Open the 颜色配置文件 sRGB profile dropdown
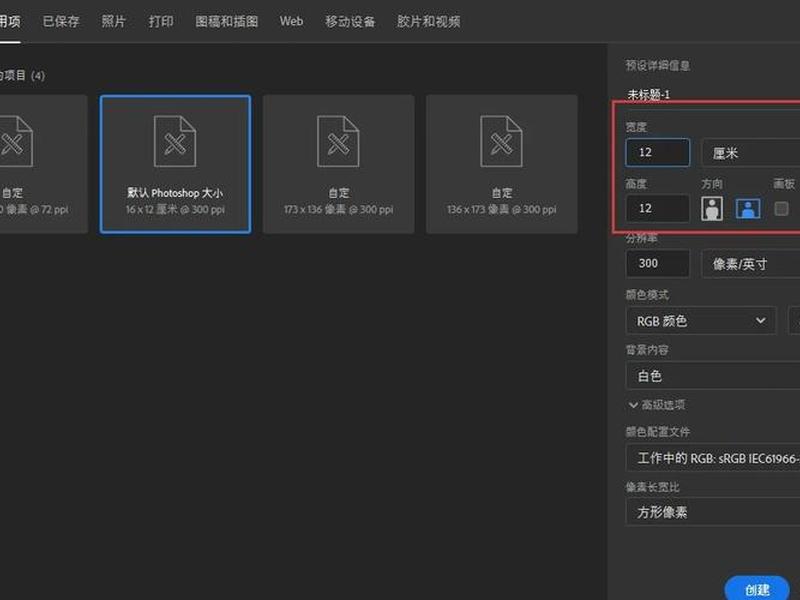The width and height of the screenshot is (800, 600). coord(713,458)
